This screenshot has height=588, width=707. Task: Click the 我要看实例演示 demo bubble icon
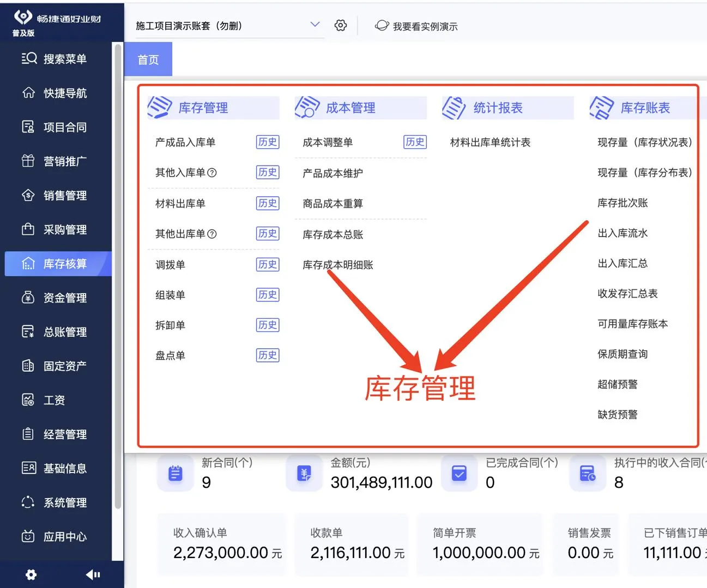coord(381,26)
